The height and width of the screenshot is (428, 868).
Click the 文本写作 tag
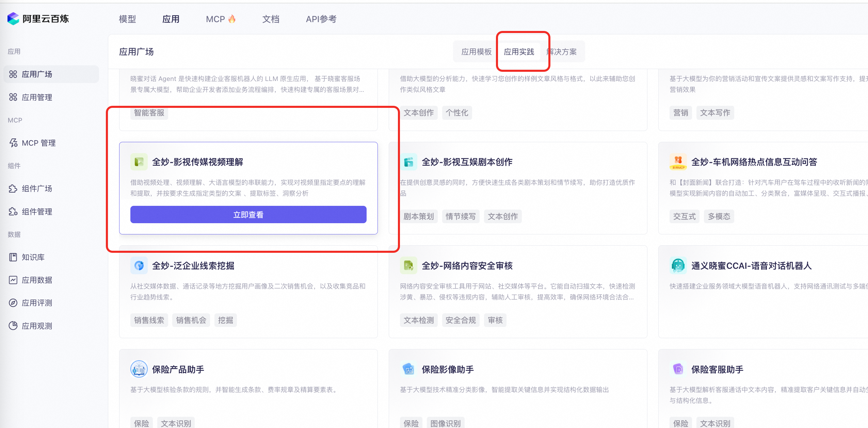click(715, 113)
